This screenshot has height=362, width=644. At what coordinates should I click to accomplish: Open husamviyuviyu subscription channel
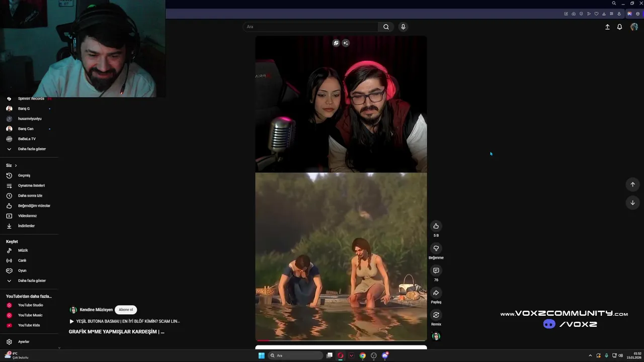[29, 119]
